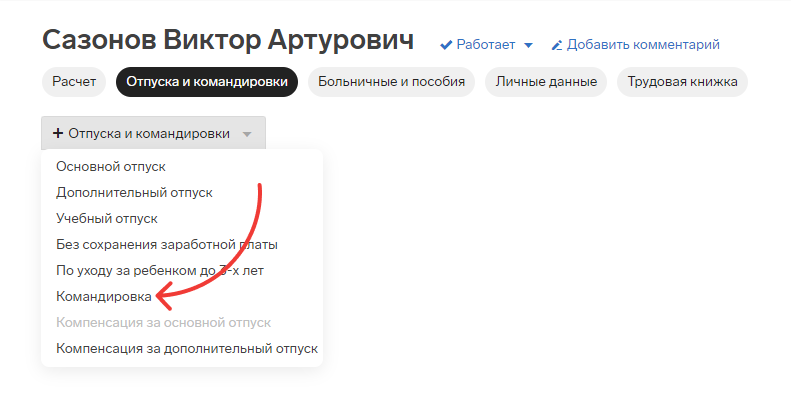Viewport: 791px width, 396px height.
Task: Choose Компенсация за дополнительный отпуск
Action: point(187,349)
